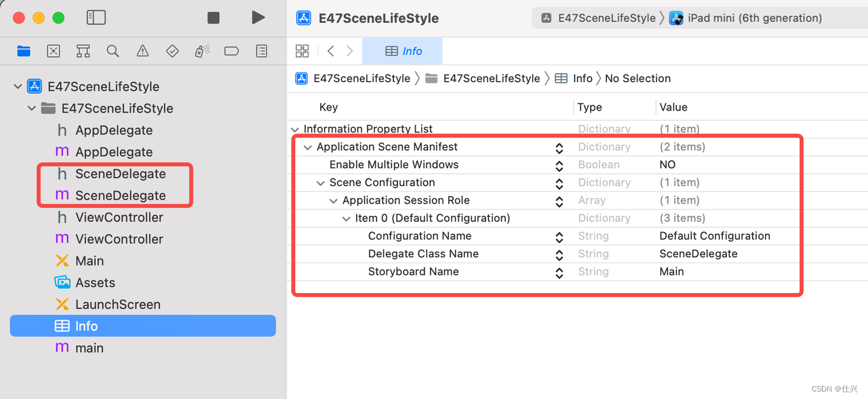Click E47SceneLifeStyle folder in jump bar

pyautogui.click(x=483, y=78)
